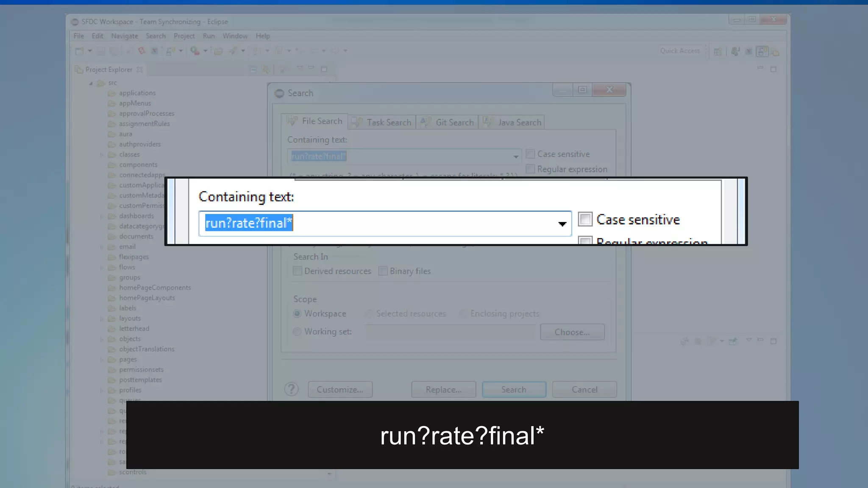This screenshot has width=868, height=488.
Task: Open dropdown beside the green circle run icon
Action: coord(206,51)
